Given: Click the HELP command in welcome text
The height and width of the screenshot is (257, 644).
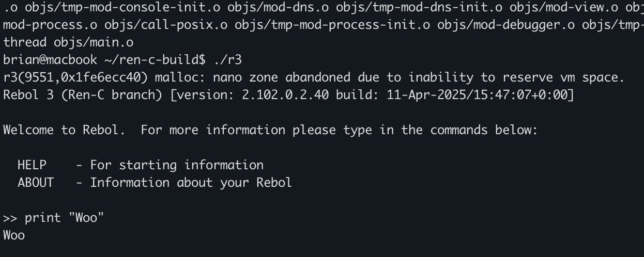Looking at the screenshot, I should (x=32, y=165).
